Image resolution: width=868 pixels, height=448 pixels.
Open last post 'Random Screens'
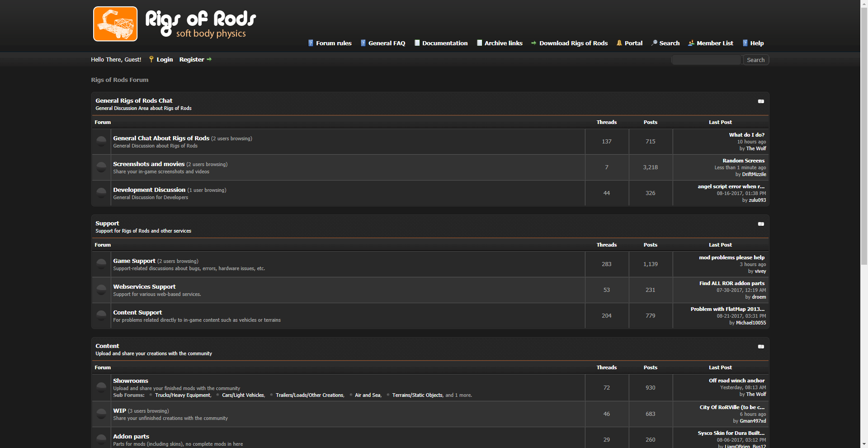click(x=744, y=161)
